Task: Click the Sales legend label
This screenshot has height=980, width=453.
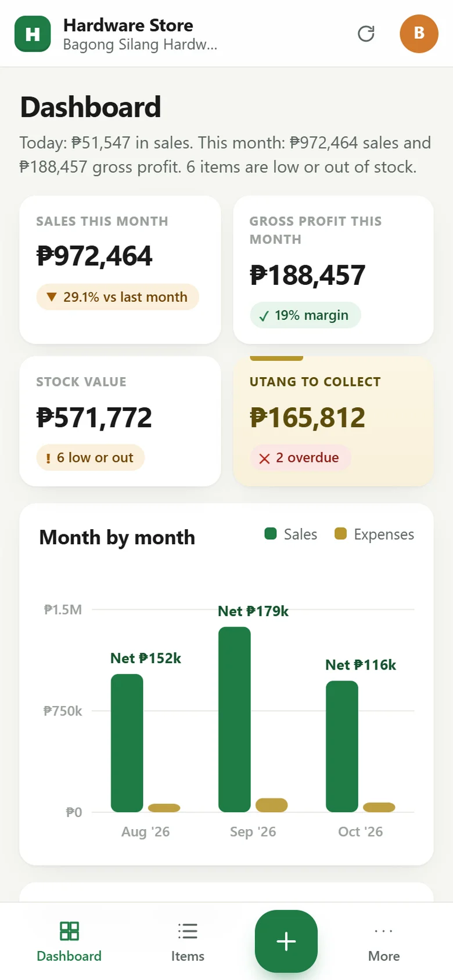Action: pyautogui.click(x=300, y=534)
